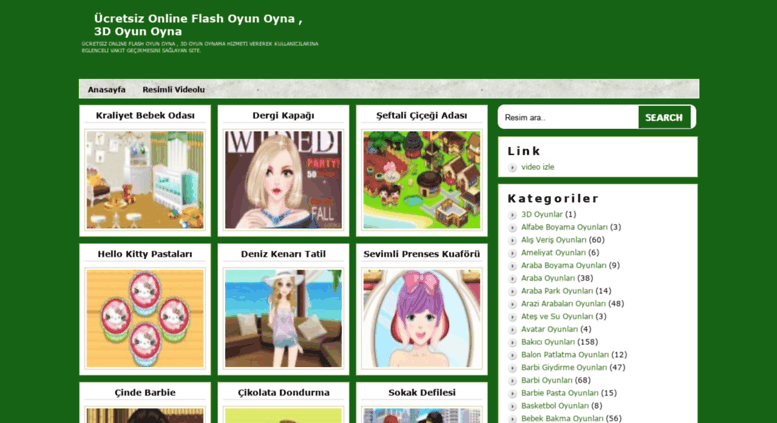Viewport: 777px width, 423px height.
Task: Open the Şeftali Çiçeği Adası game thumbnail
Action: tap(422, 179)
